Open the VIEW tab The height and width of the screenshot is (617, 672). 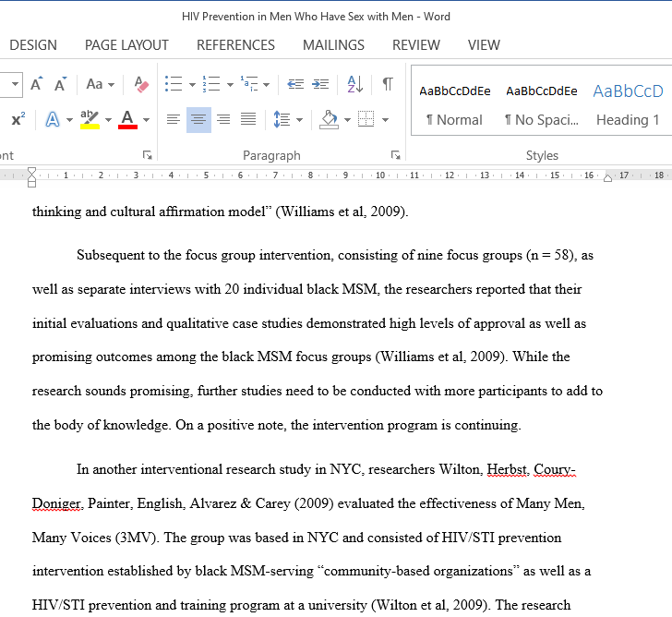[484, 45]
